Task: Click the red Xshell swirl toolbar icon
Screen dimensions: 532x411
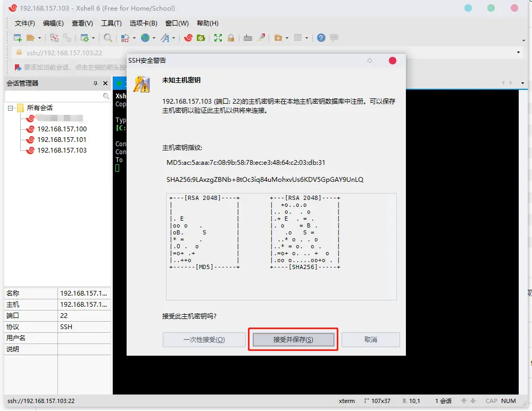Action: point(188,38)
